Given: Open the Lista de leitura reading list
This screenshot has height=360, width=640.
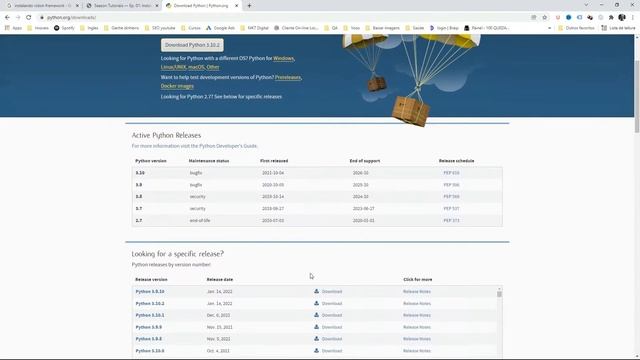Looking at the screenshot, I should [618, 28].
